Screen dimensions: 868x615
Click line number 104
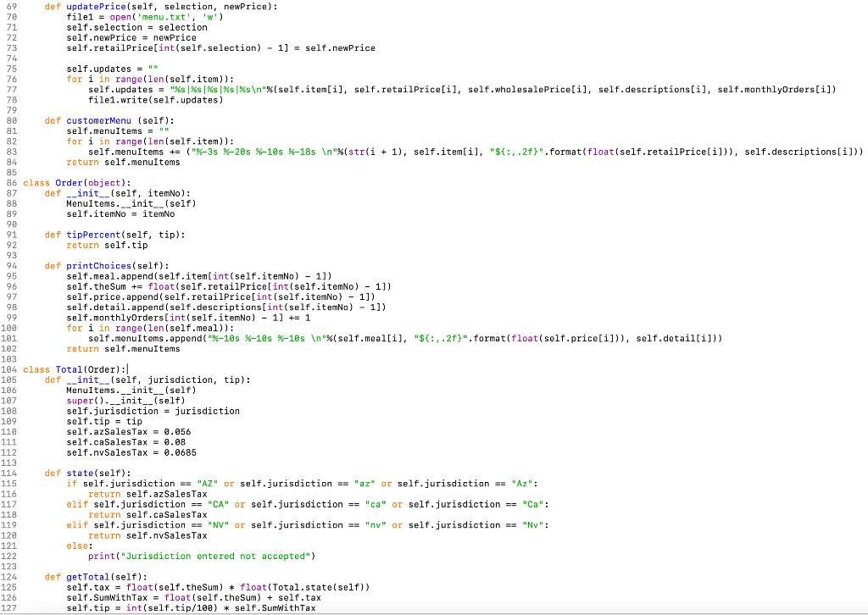9,368
